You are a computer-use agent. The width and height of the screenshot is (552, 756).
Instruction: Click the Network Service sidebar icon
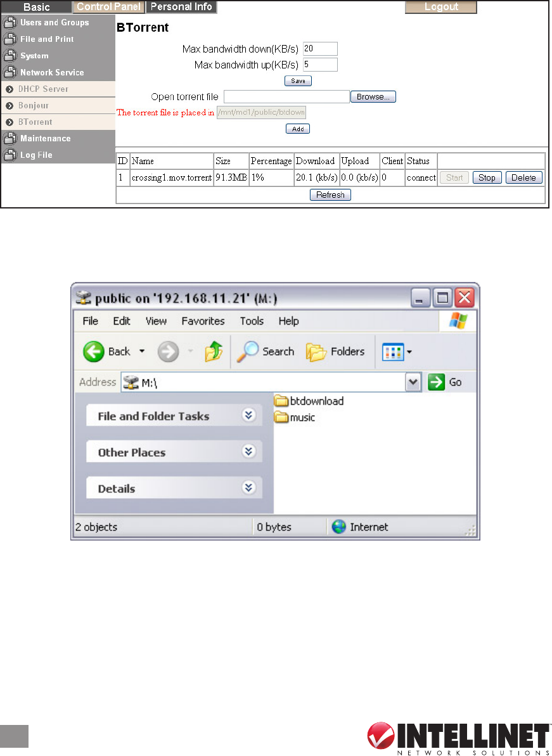pos(10,72)
